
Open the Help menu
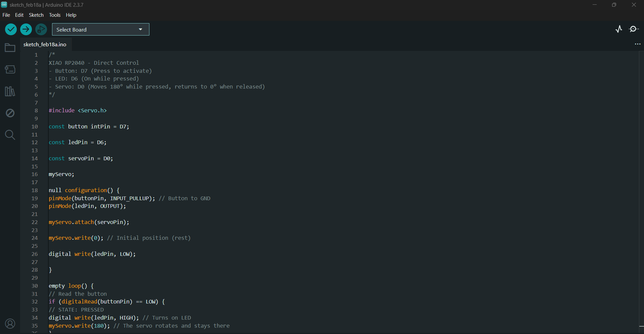(x=71, y=15)
